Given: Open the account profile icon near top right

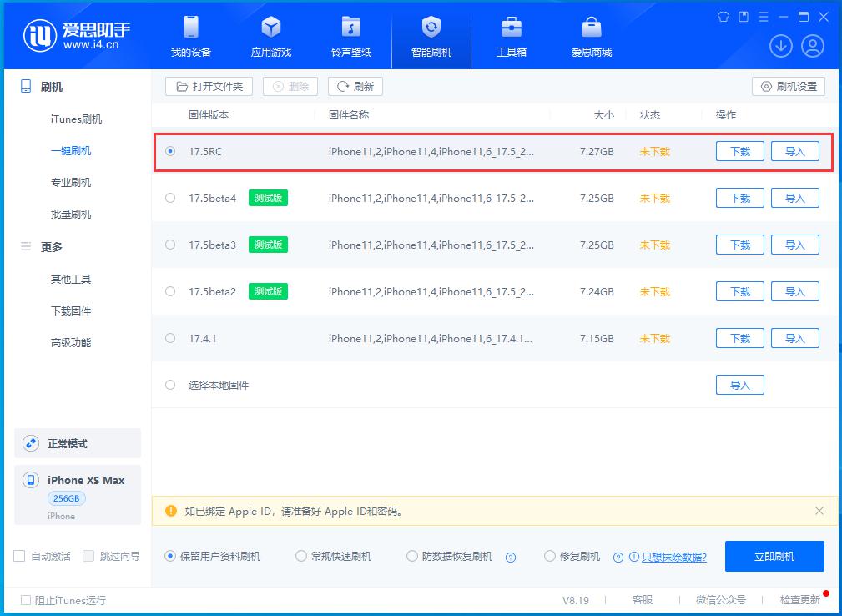Looking at the screenshot, I should (812, 46).
